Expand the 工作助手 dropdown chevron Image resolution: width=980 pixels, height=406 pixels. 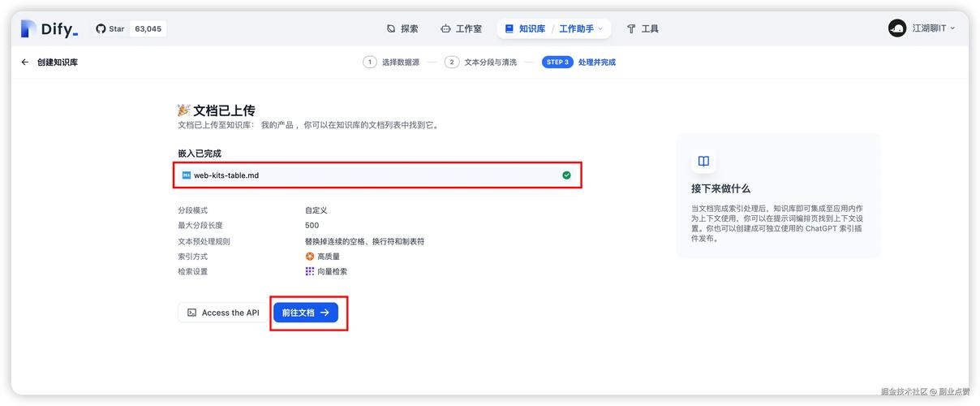(x=601, y=28)
